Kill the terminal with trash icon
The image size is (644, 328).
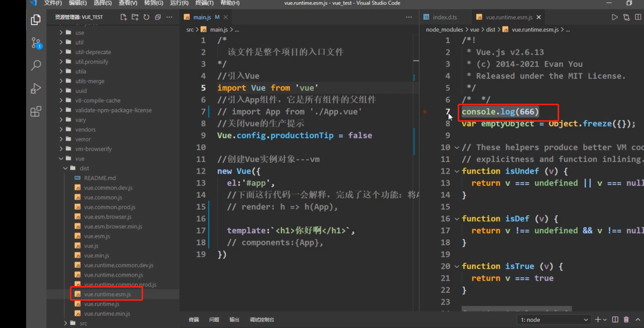[626, 320]
